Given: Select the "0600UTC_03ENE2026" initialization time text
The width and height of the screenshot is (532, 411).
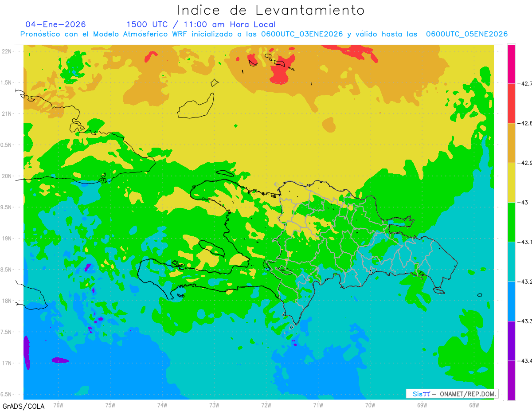Looking at the screenshot, I should (x=302, y=34).
